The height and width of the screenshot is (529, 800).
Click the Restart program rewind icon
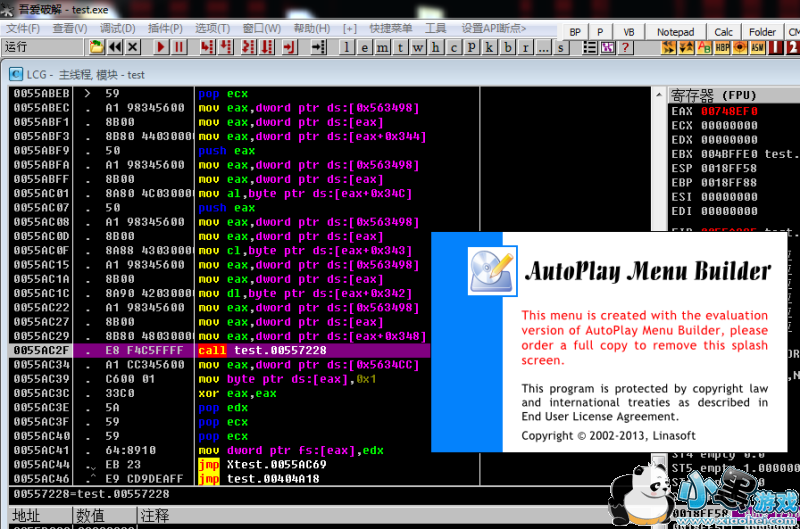(x=115, y=47)
